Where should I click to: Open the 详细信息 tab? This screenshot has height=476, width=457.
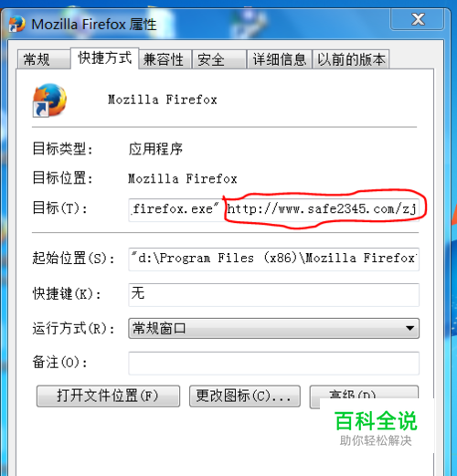[x=279, y=59]
